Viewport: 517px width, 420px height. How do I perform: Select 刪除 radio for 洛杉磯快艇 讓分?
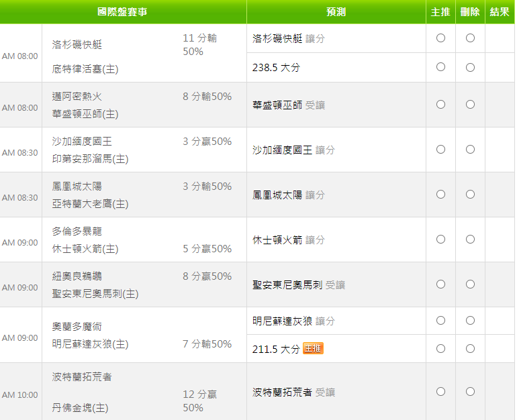(x=470, y=38)
